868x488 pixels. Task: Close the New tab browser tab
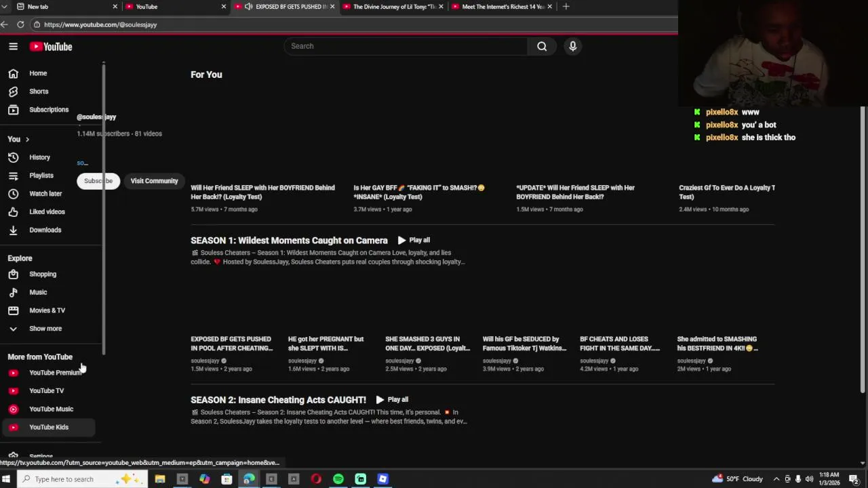[x=115, y=7]
